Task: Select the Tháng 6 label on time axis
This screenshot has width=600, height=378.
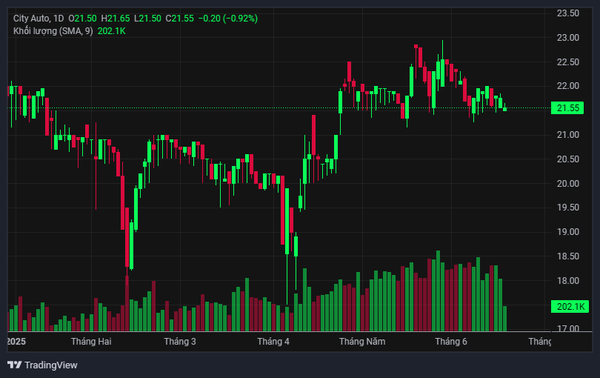Action: pos(451,341)
